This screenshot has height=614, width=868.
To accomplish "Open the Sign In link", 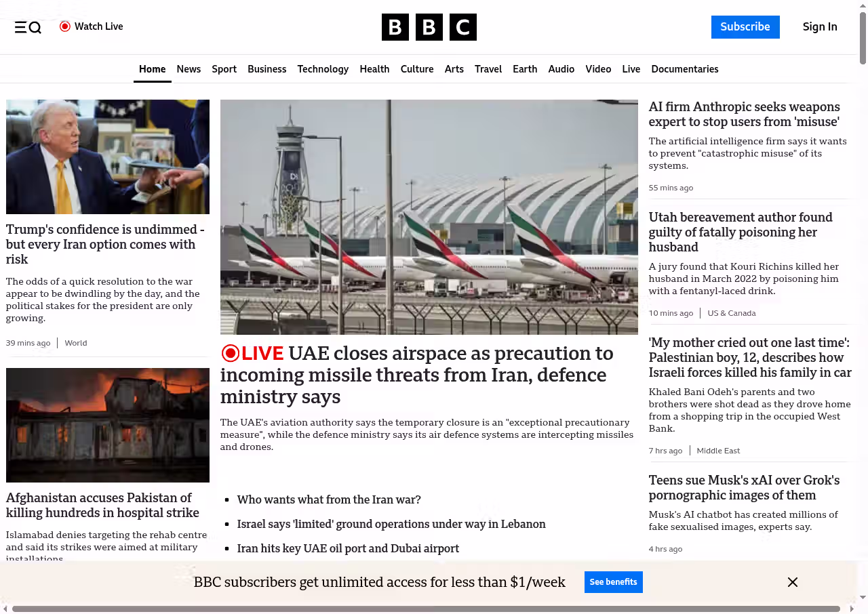I will click(819, 27).
